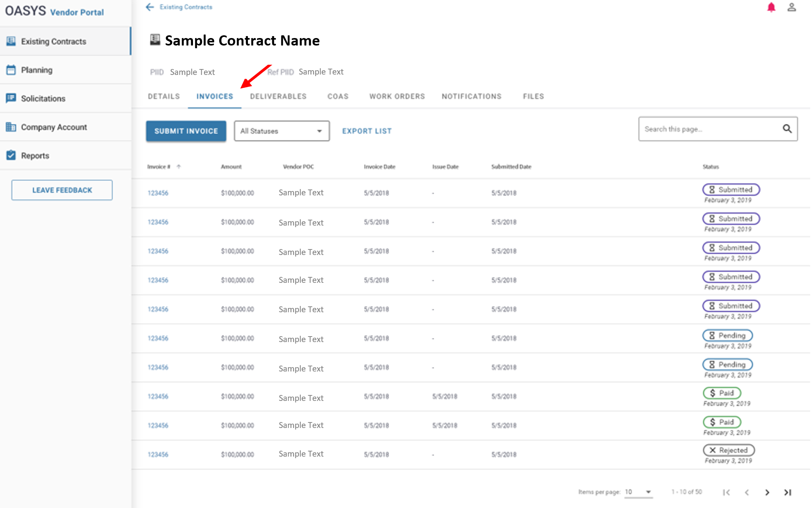Viewport: 812px width, 508px height.
Task: Switch to the Deliverables tab
Action: point(278,97)
